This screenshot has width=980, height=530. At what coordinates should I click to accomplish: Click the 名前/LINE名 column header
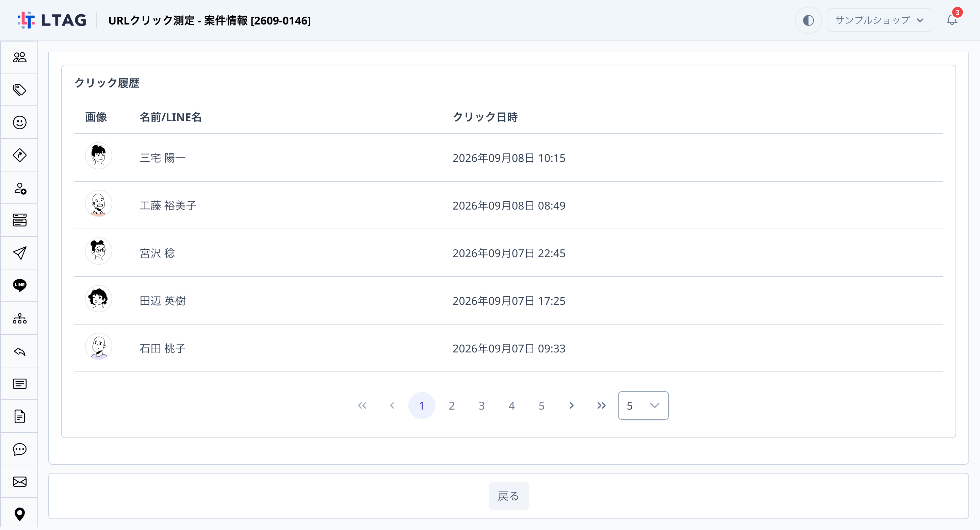170,117
